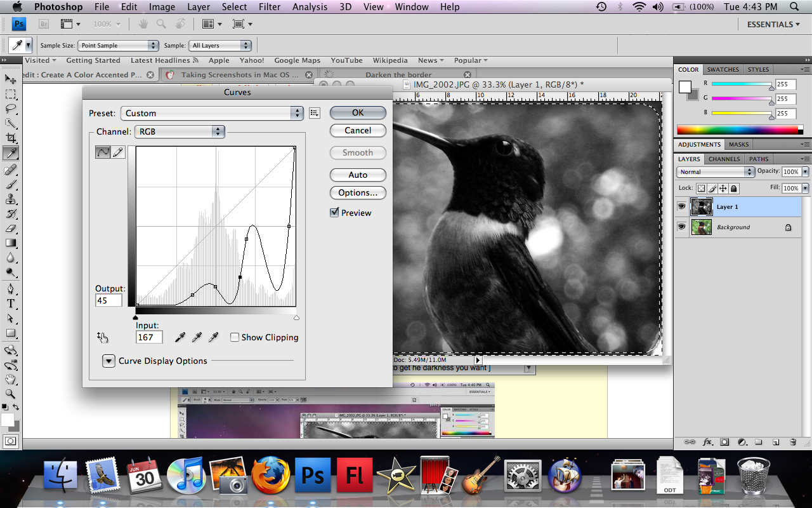Open the Sample Size dropdown
This screenshot has height=508, width=812.
[118, 46]
